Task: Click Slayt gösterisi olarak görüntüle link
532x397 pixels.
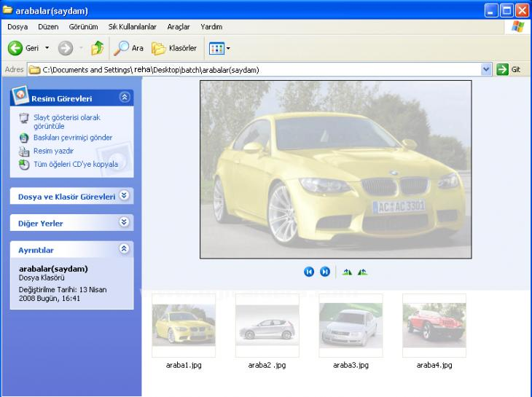Action: pyautogui.click(x=67, y=122)
